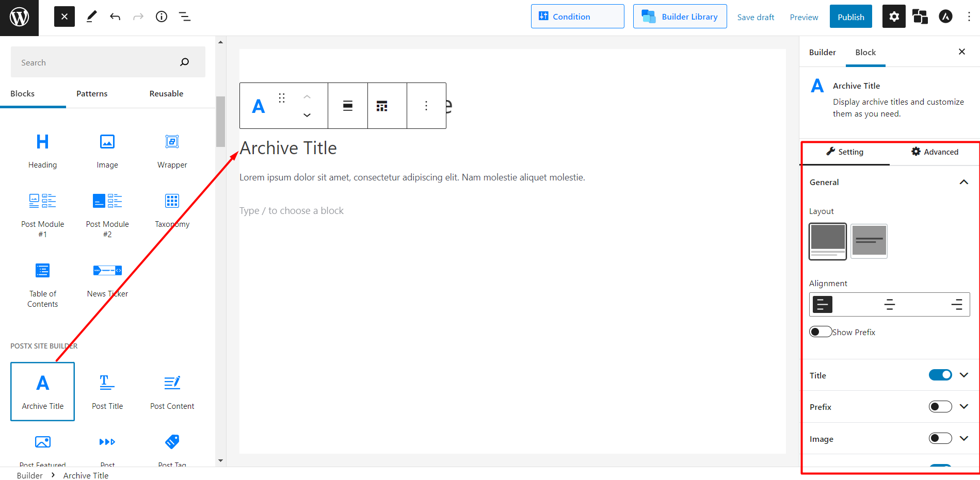Viewport: 980px width, 480px height.
Task: Insert Post Module #1 block
Action: tap(43, 215)
